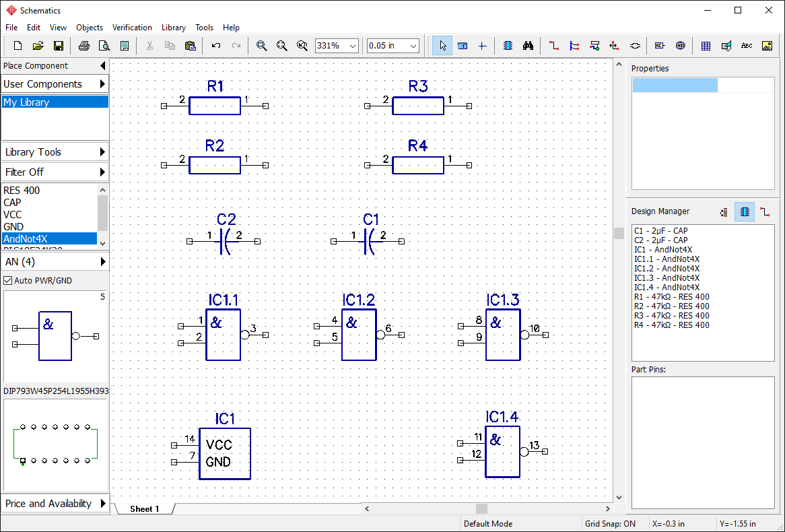Screen dimensions: 785x532
Task: Print the schematic
Action: [x=83, y=46]
